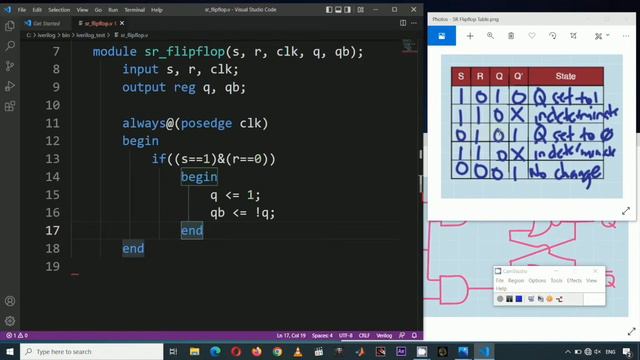
Task: Select iverilog_test breadcrumb folder
Action: coord(91,36)
